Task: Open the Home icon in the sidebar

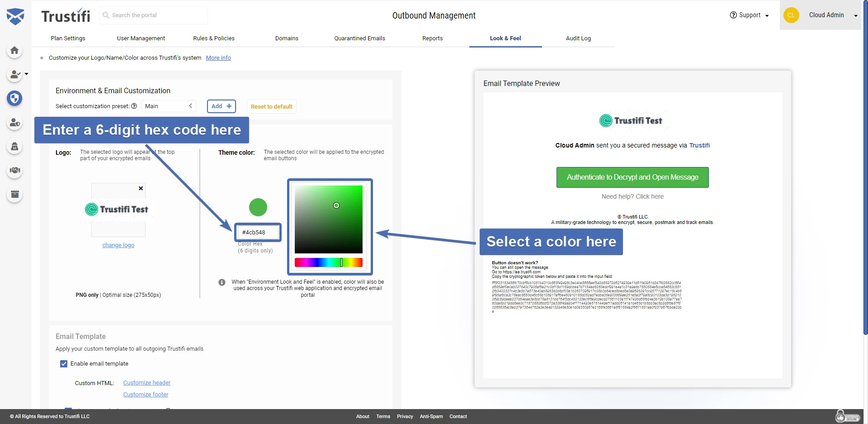Action: pos(14,51)
